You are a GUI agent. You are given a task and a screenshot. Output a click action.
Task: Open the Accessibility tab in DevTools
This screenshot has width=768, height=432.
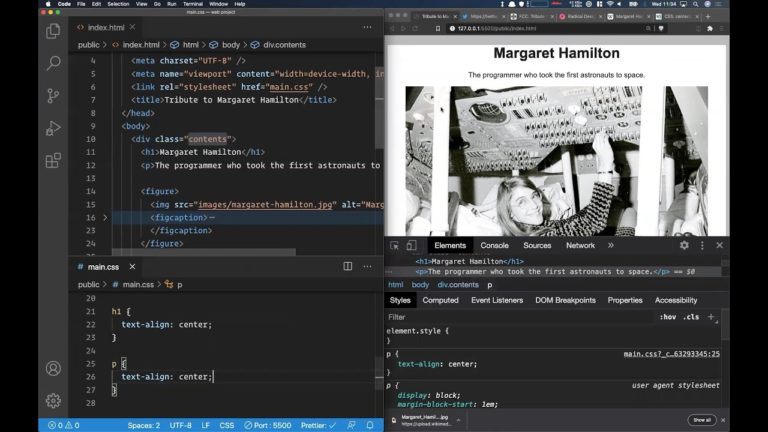[676, 300]
